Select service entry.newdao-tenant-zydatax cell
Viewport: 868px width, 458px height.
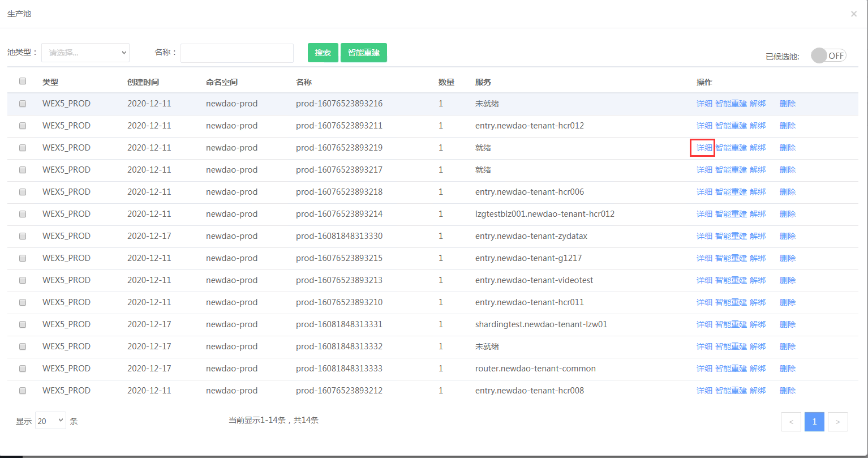coord(531,236)
